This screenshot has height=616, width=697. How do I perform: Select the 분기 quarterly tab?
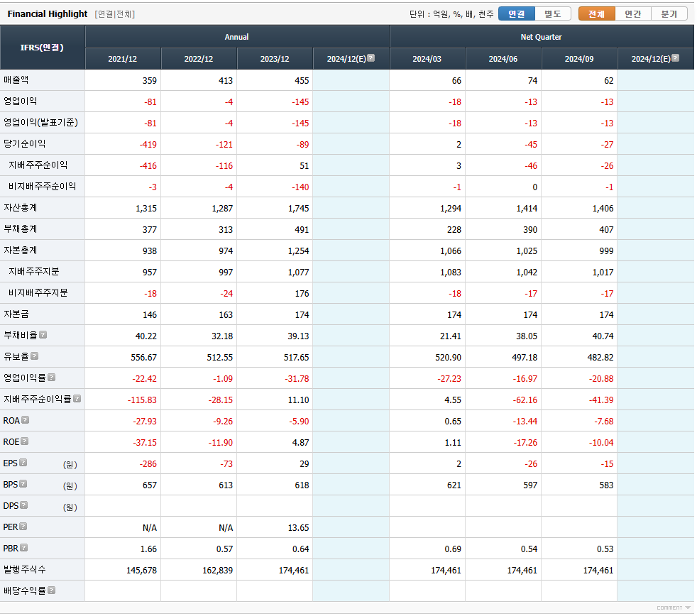coord(669,14)
